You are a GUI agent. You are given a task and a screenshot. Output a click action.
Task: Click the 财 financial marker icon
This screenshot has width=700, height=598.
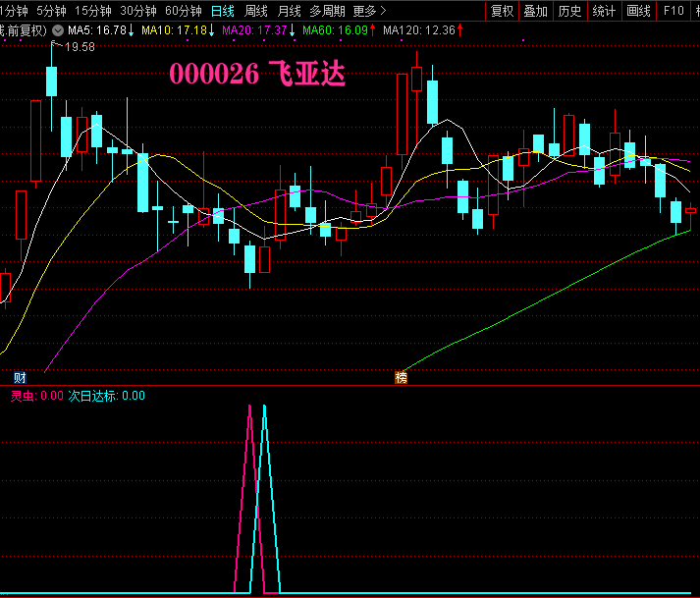20,378
